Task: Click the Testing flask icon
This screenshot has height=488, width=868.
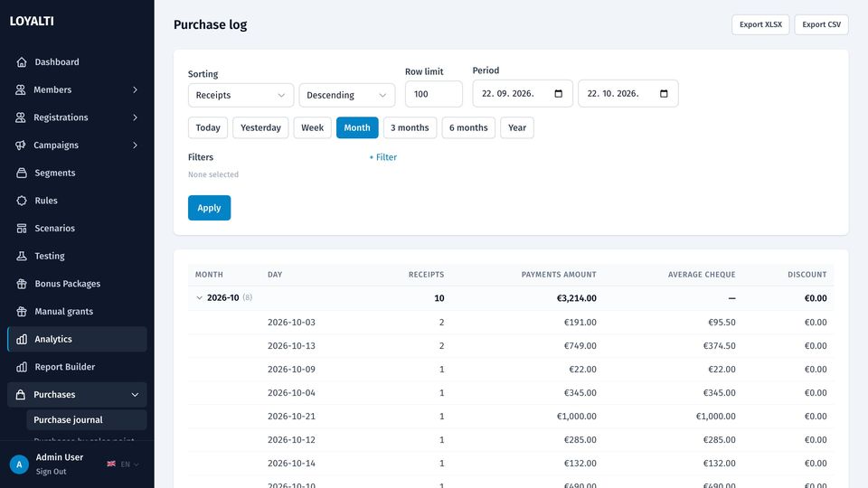Action: 22,256
